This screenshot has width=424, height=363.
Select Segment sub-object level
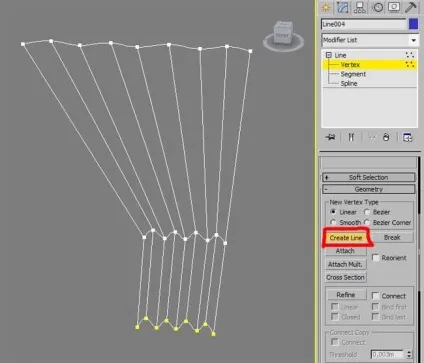[x=353, y=74]
